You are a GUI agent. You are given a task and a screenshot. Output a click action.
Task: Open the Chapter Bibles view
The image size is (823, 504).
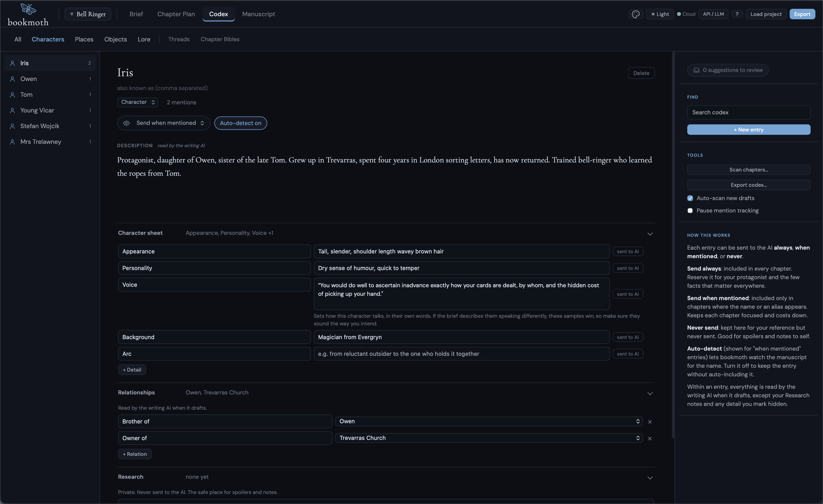[x=220, y=40]
